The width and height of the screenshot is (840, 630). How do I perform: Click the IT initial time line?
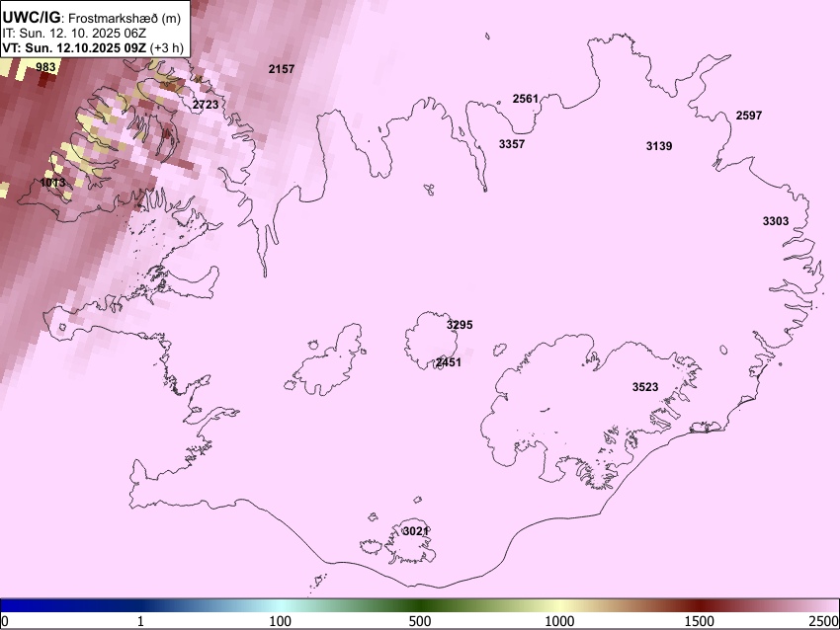coord(74,34)
